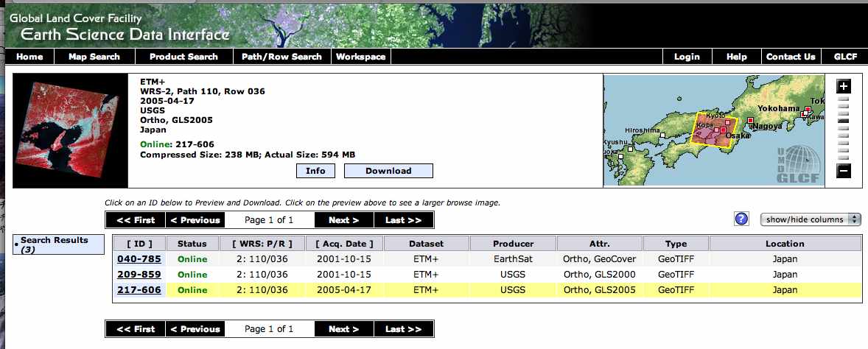Click 'Ortho, GeoCover' attribute cell
Image resolution: width=868 pixels, height=349 pixels.
pos(600,259)
